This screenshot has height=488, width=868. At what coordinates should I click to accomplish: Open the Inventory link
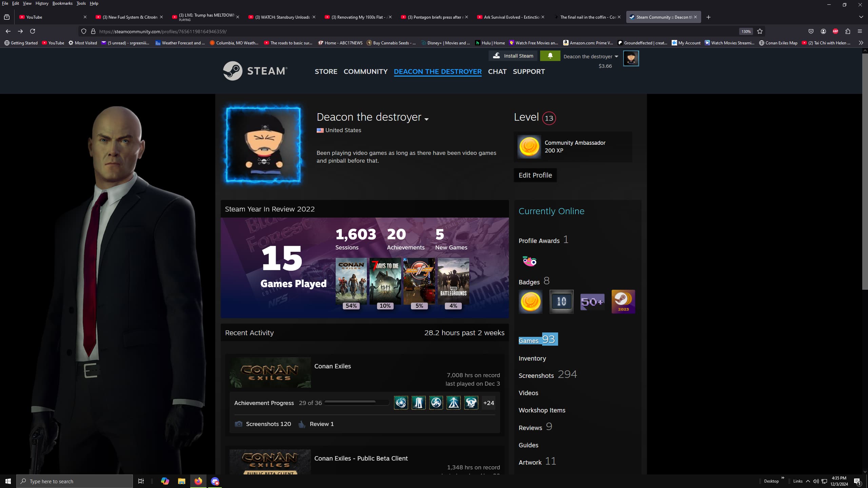click(x=532, y=358)
